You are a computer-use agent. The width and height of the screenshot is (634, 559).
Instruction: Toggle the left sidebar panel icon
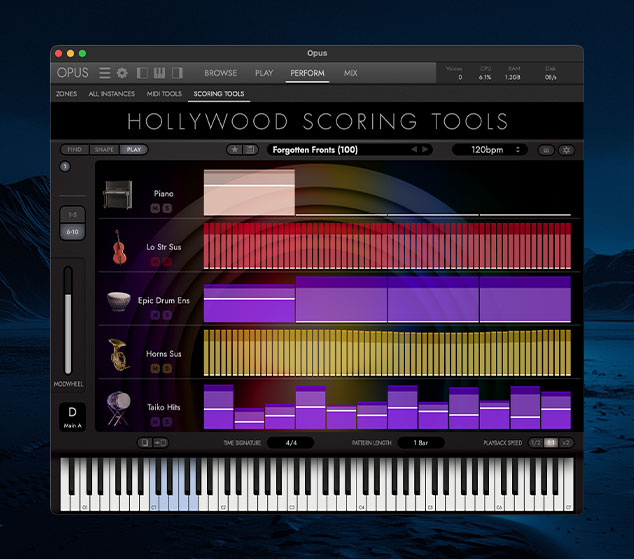tap(142, 73)
